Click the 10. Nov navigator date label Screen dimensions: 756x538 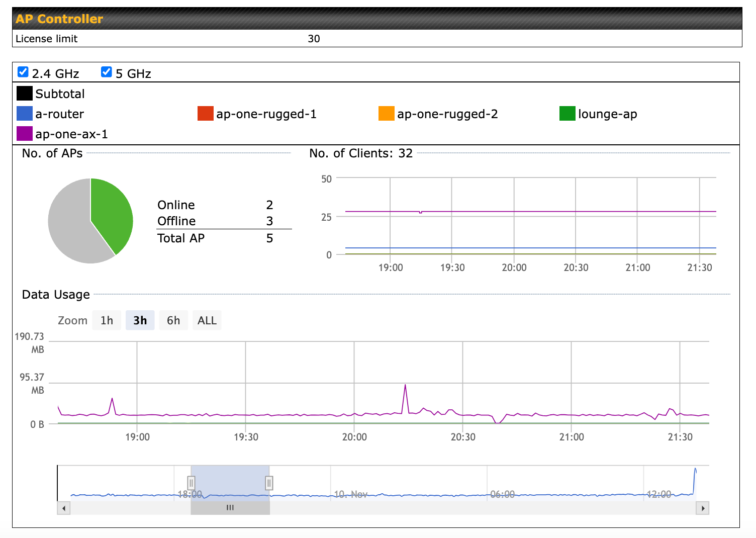pos(351,494)
